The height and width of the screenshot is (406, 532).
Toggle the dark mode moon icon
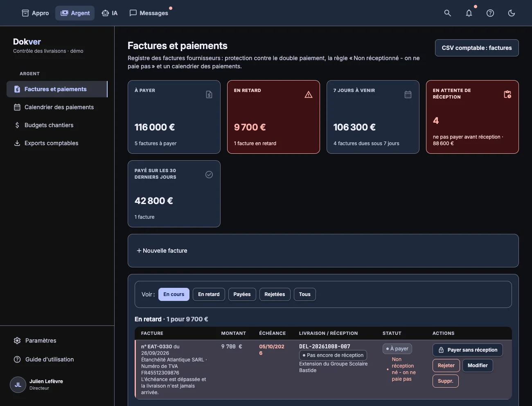pos(512,13)
